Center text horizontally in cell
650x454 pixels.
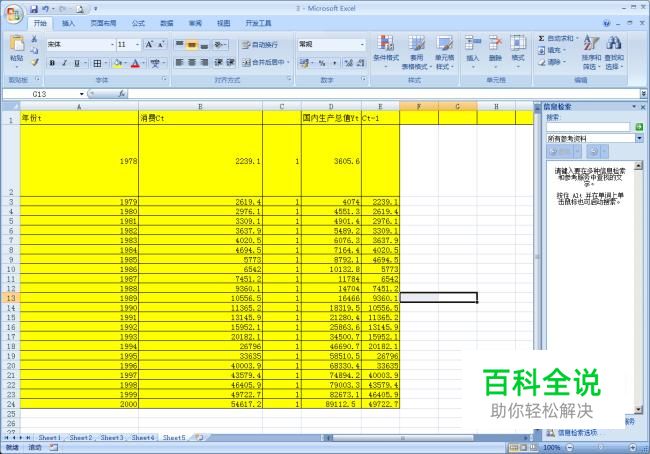point(192,63)
